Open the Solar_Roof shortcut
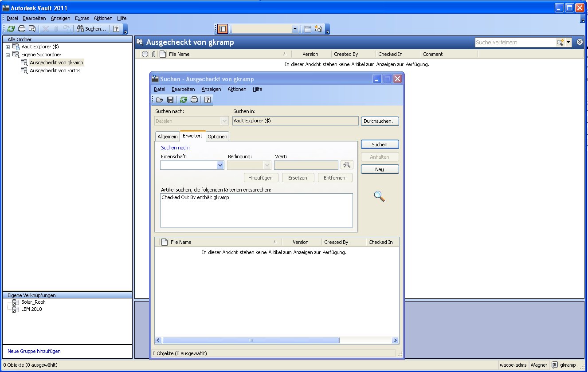Screen dimensions: 588x372 coord(33,302)
